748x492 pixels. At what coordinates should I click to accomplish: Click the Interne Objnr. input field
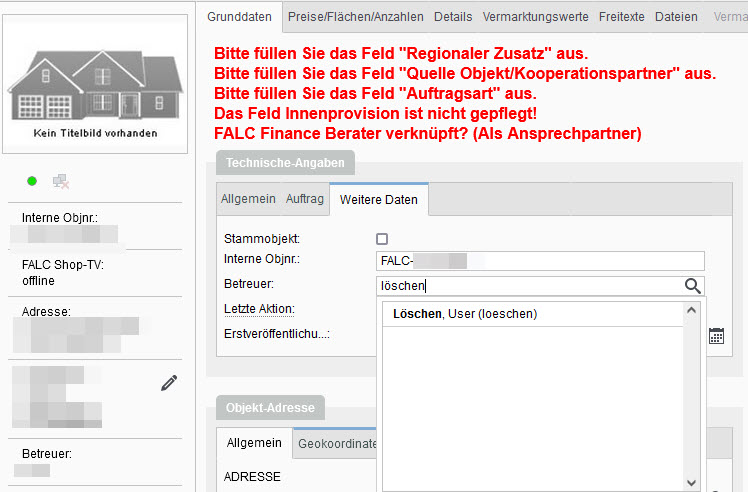[x=540, y=261]
